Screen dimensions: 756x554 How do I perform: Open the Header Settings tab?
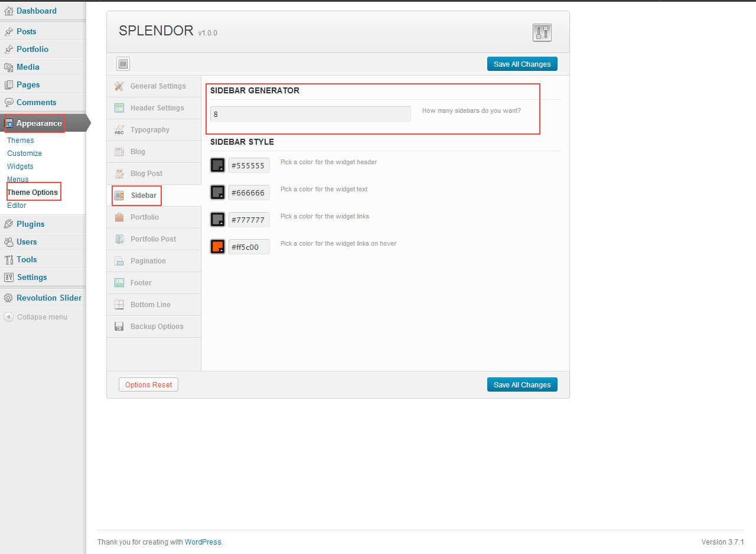[x=154, y=108]
